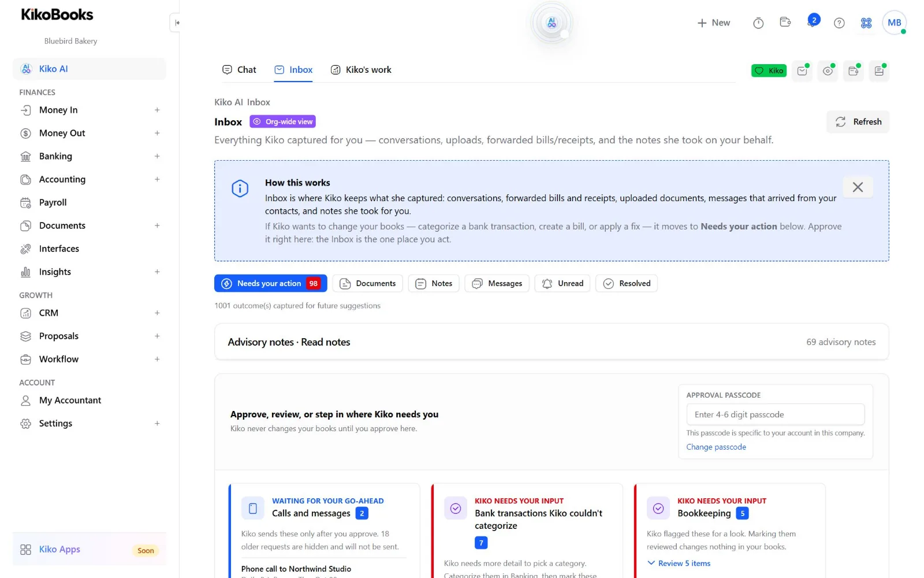Viewport: 924px width, 578px height.
Task: Select Needs your action filter
Action: click(x=270, y=283)
